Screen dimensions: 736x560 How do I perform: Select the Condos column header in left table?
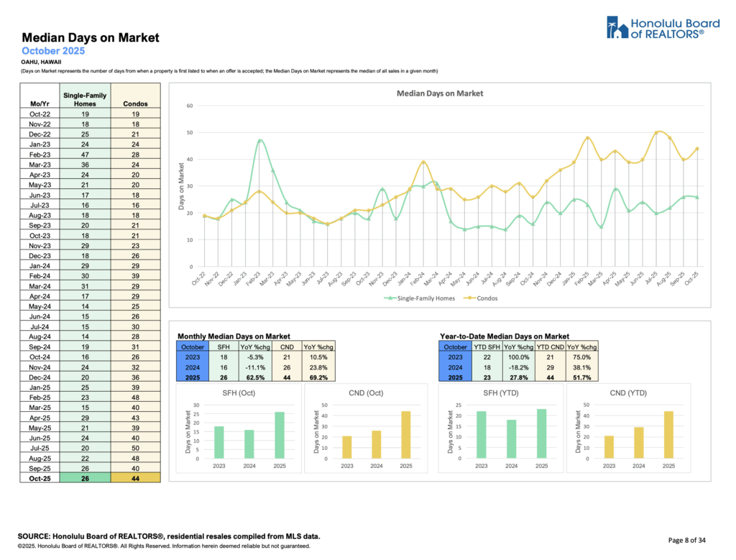coord(134,104)
